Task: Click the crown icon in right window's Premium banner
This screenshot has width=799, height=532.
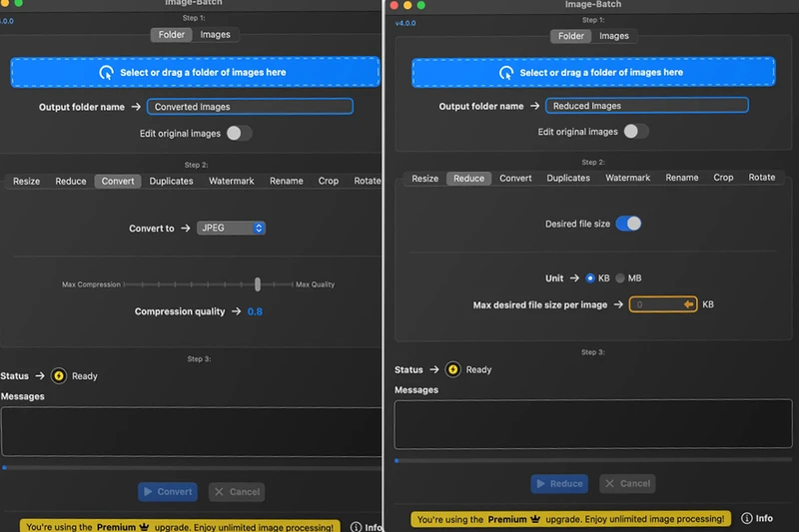Action: 535,519
